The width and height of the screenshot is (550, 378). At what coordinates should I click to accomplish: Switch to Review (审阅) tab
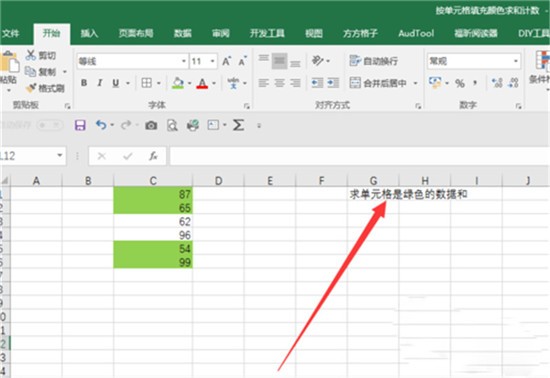(x=221, y=33)
